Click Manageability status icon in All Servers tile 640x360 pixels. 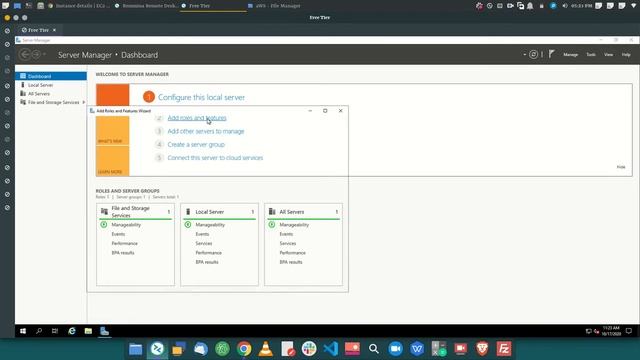(x=272, y=224)
